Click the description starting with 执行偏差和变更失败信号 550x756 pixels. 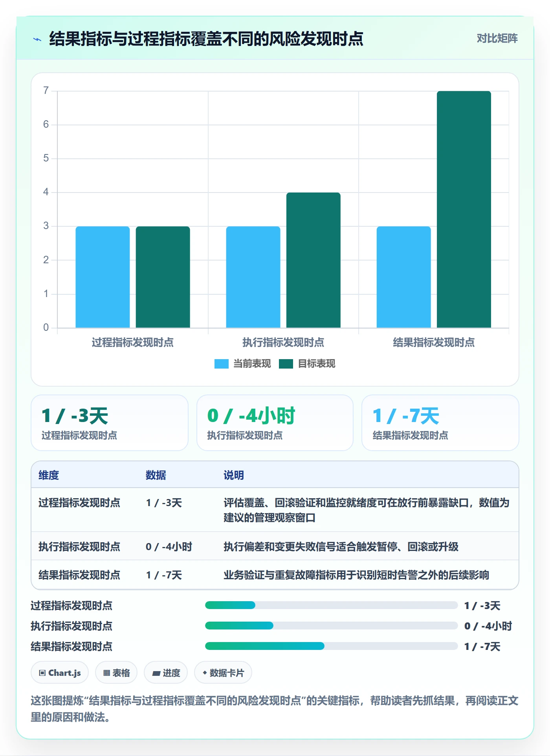(341, 547)
